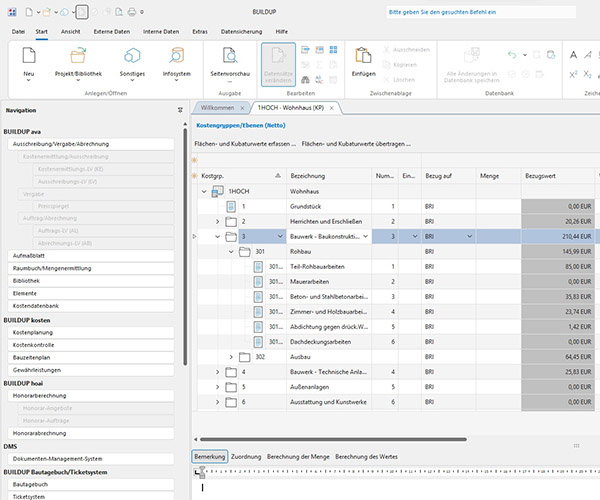Open the Projekt/Bibliothek ribbon button
Image resolution: width=600 pixels, height=500 pixels.
(78, 64)
